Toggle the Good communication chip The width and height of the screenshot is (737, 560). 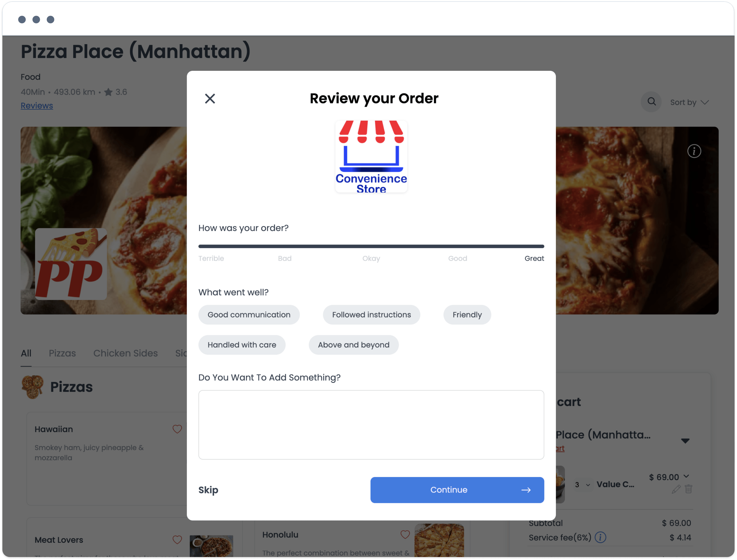pos(249,315)
